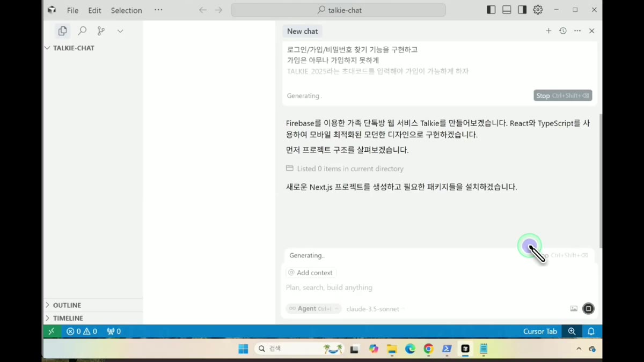The height and width of the screenshot is (362, 644).
Task: Open the Agent mode dropdown
Action: (x=313, y=308)
